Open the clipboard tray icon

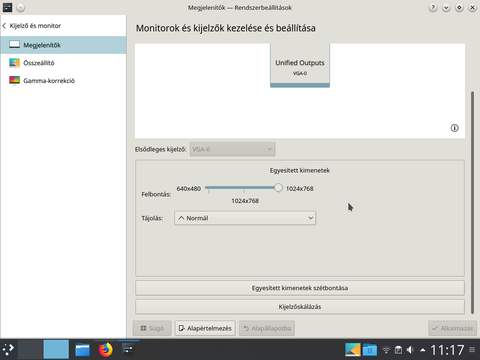coord(398,350)
